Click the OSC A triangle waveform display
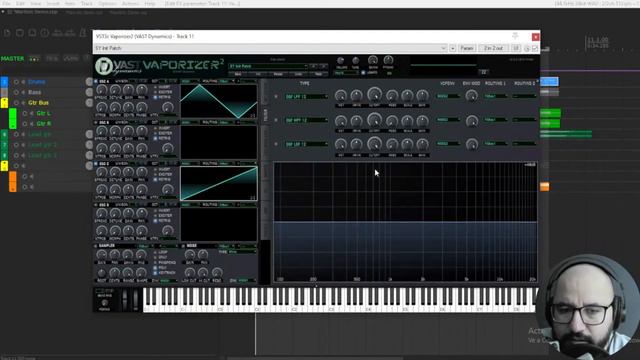Viewport: 640px width, 360px height. pyautogui.click(x=219, y=101)
